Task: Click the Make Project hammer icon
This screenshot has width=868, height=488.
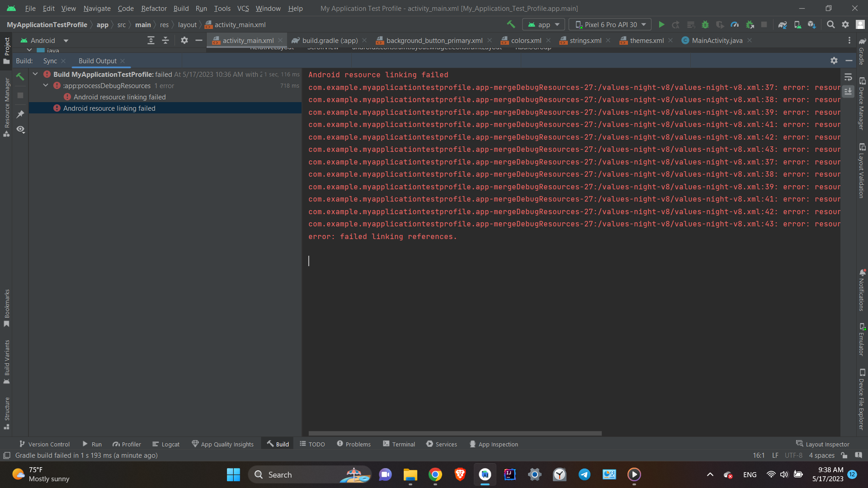Action: point(511,24)
